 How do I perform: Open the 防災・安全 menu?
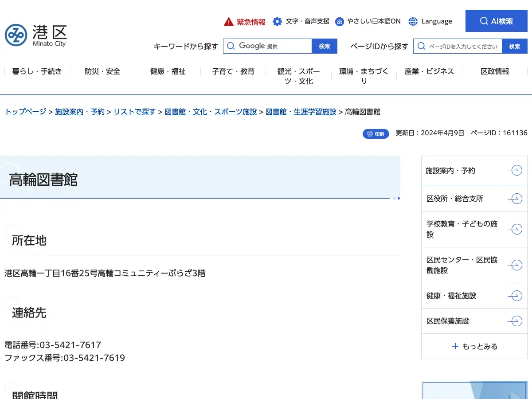click(x=102, y=71)
